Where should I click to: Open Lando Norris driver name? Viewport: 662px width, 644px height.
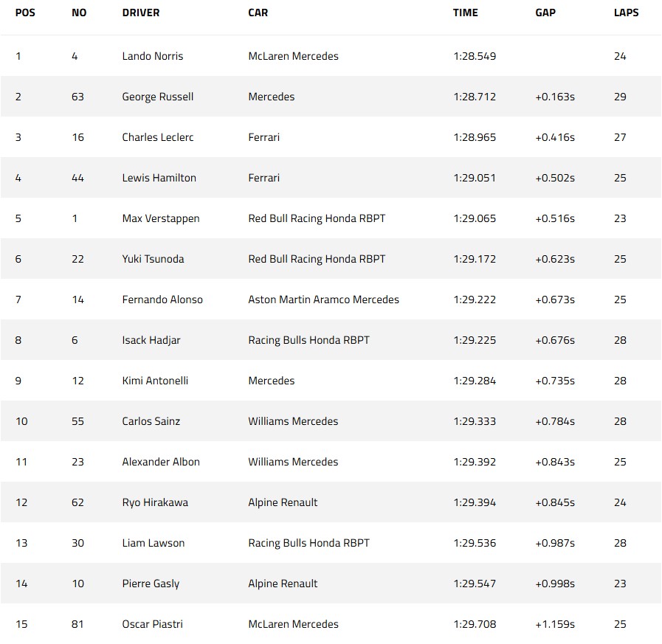click(x=153, y=56)
